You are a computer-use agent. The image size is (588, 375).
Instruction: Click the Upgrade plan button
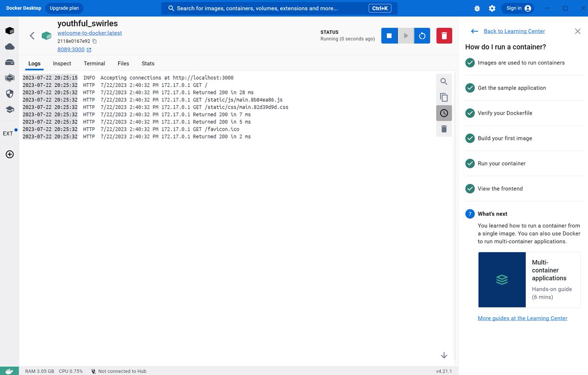[64, 8]
